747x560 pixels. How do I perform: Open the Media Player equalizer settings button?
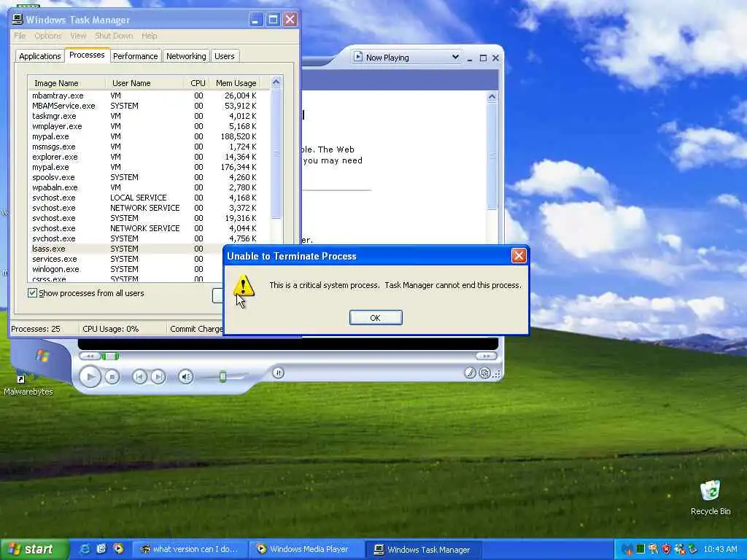coord(278,373)
